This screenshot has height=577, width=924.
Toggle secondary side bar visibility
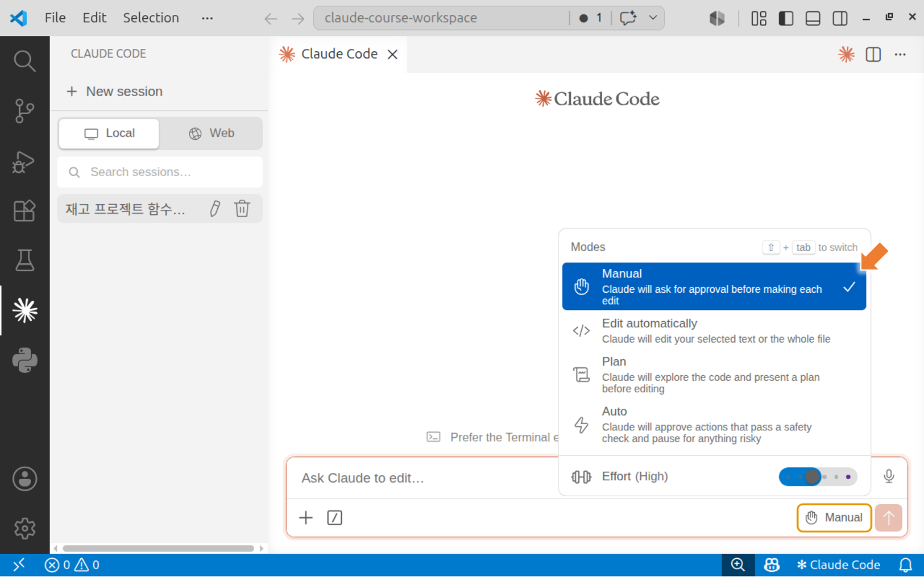coord(840,18)
